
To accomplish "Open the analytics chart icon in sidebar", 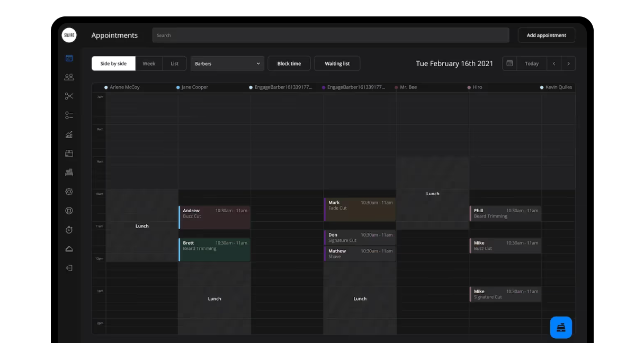I will 69,134.
